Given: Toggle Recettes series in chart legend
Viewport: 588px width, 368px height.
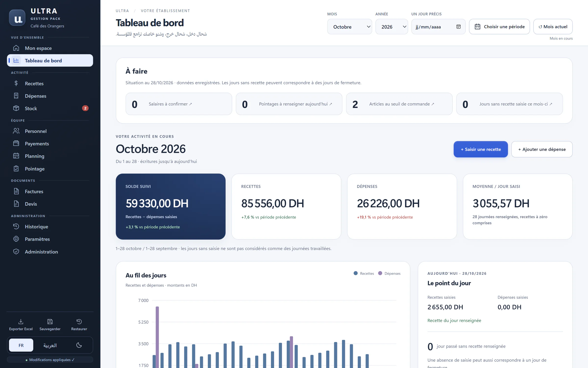Looking at the screenshot, I should [364, 273].
